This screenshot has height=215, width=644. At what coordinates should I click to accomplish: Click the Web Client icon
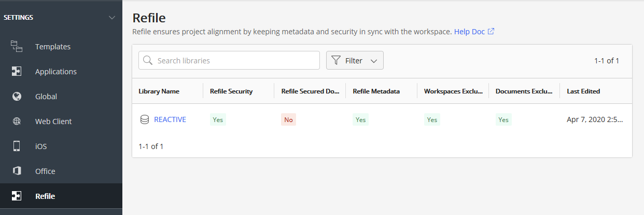17,122
